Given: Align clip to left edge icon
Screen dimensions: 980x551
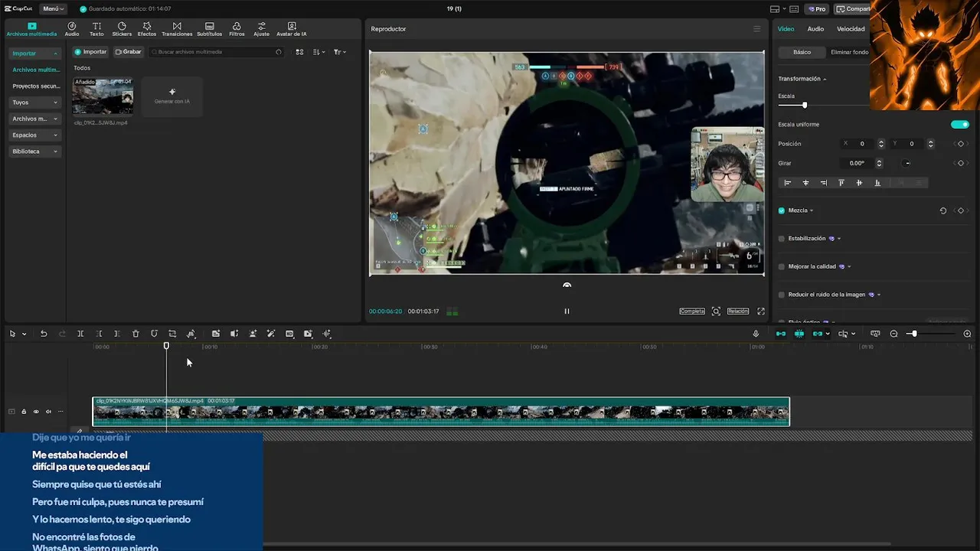Looking at the screenshot, I should [x=788, y=183].
